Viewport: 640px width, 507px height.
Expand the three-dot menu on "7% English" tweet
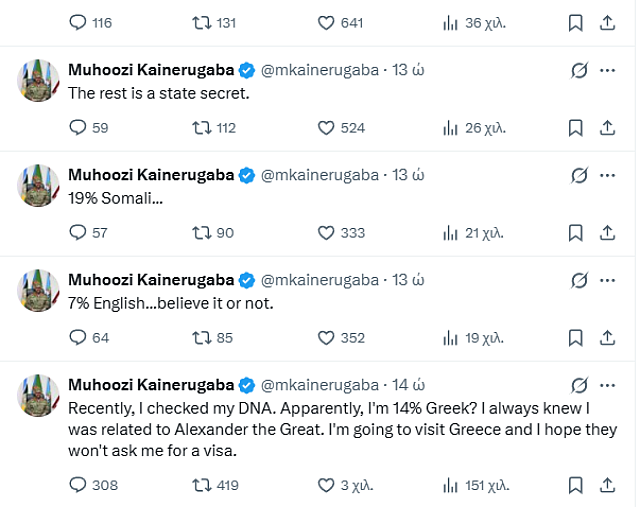click(x=607, y=280)
